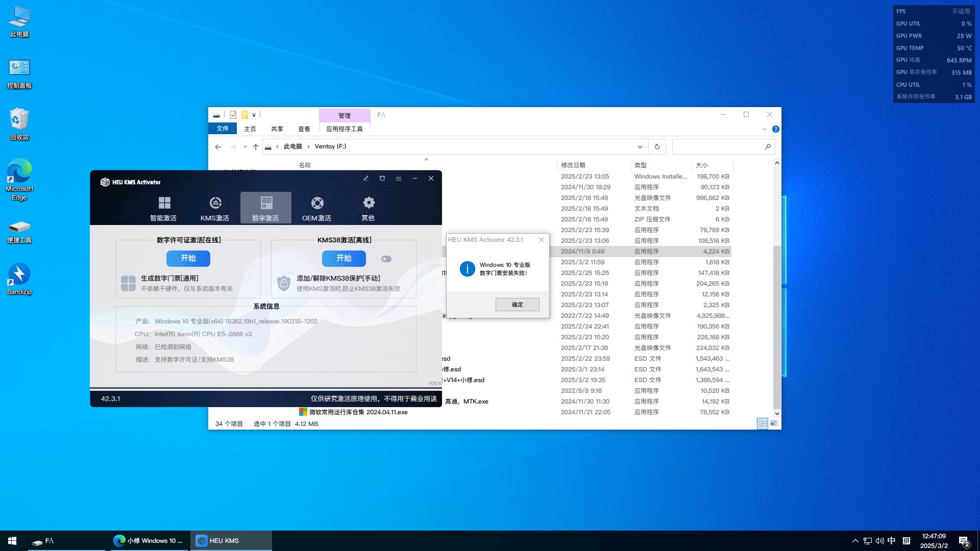Open the notification center in the taskbar
This screenshot has height=551, width=980.
(964, 541)
